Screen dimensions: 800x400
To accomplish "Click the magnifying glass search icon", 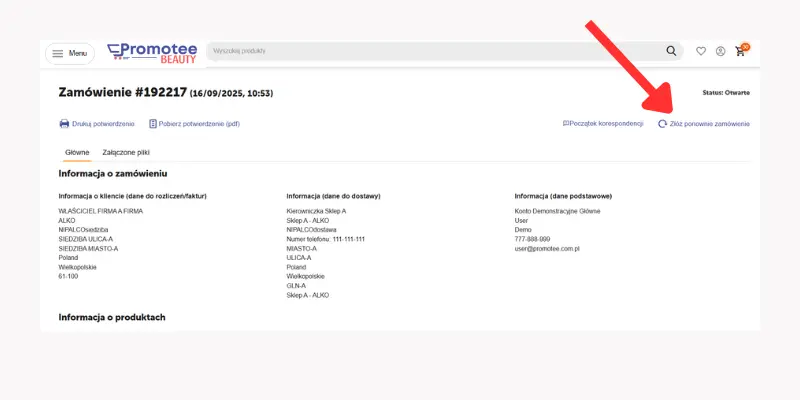I will click(672, 51).
